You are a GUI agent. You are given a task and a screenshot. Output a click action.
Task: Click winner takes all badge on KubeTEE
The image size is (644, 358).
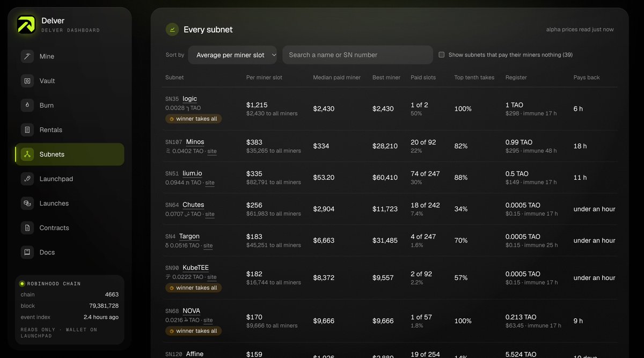(193, 288)
